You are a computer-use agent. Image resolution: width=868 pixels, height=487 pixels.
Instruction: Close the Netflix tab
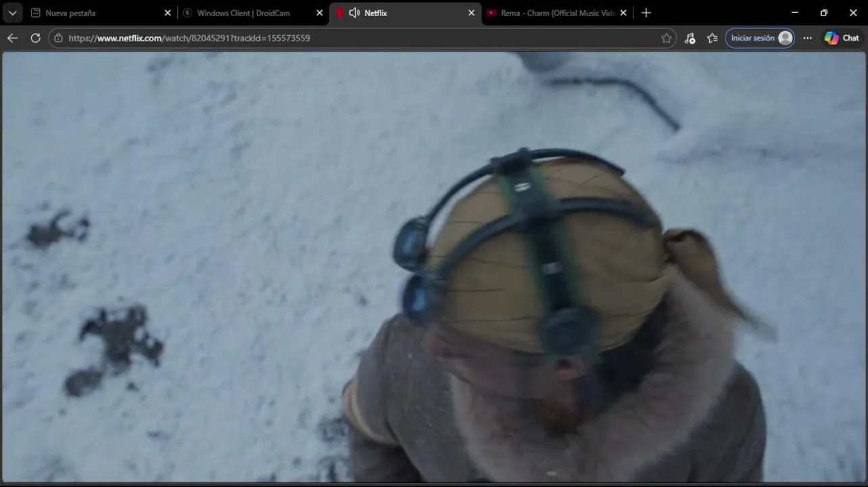471,13
